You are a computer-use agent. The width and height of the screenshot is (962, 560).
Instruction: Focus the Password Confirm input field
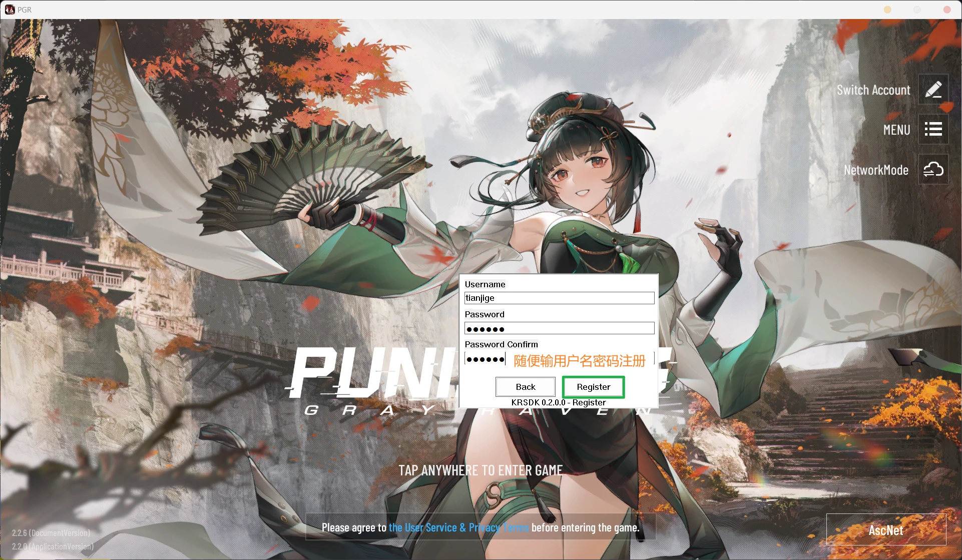pos(559,359)
